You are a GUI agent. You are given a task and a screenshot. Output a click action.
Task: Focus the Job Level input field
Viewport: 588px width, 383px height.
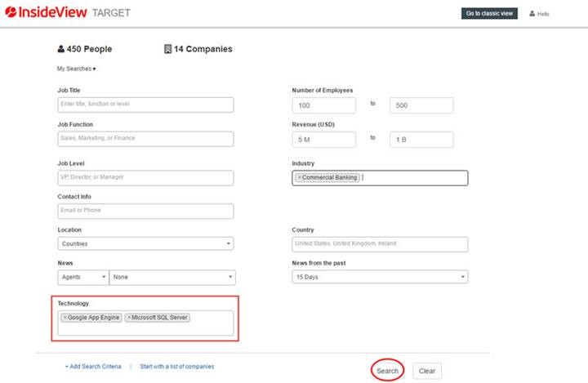point(145,178)
